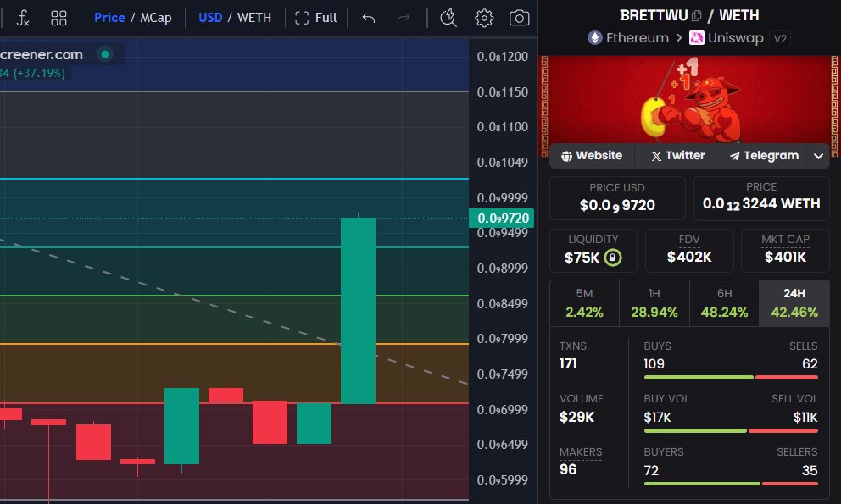Select WETH as chart currency
Viewport: 841px width, 504px height.
tap(254, 18)
